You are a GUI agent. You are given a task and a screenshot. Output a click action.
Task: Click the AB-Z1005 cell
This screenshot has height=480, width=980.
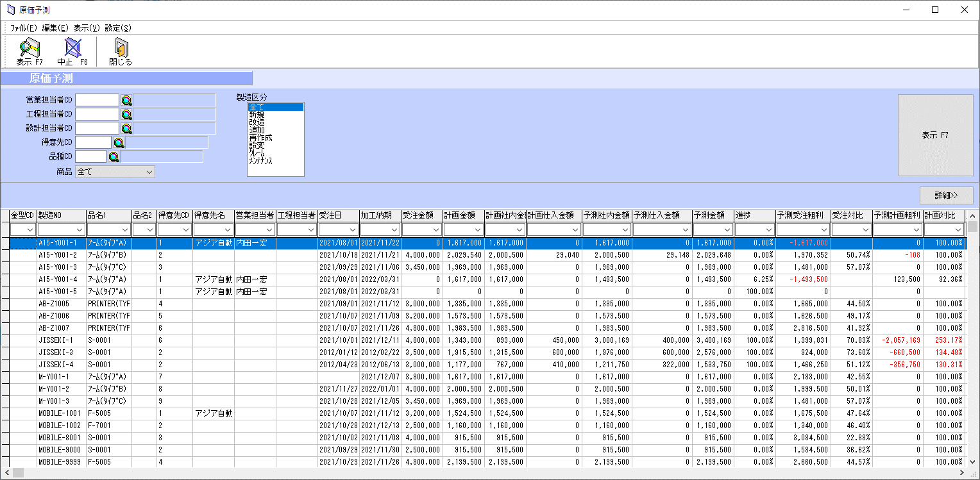pyautogui.click(x=62, y=304)
